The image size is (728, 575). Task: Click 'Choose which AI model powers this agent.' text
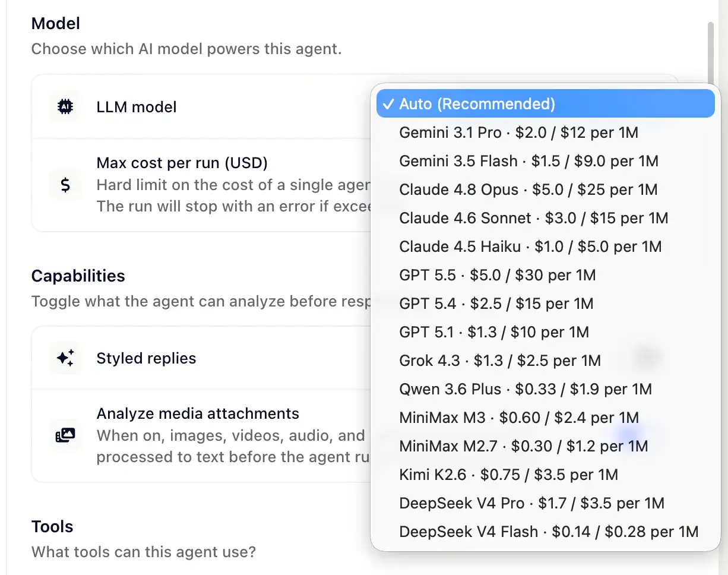tap(186, 49)
